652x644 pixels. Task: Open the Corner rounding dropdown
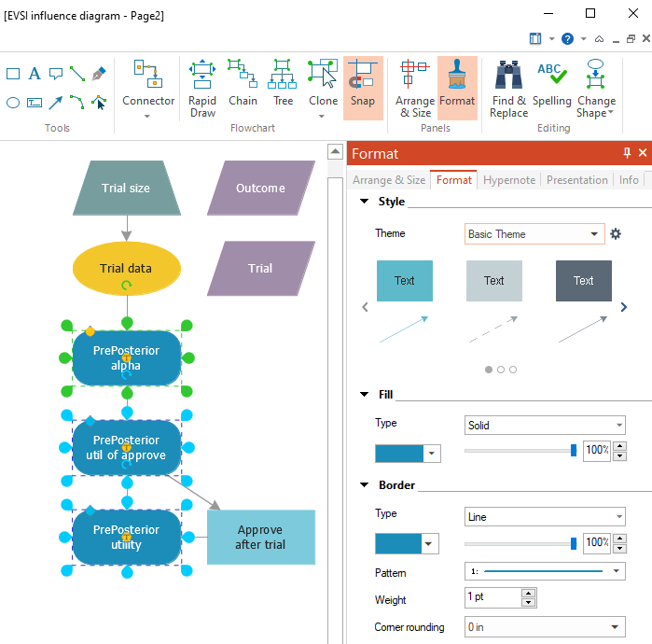tap(615, 627)
